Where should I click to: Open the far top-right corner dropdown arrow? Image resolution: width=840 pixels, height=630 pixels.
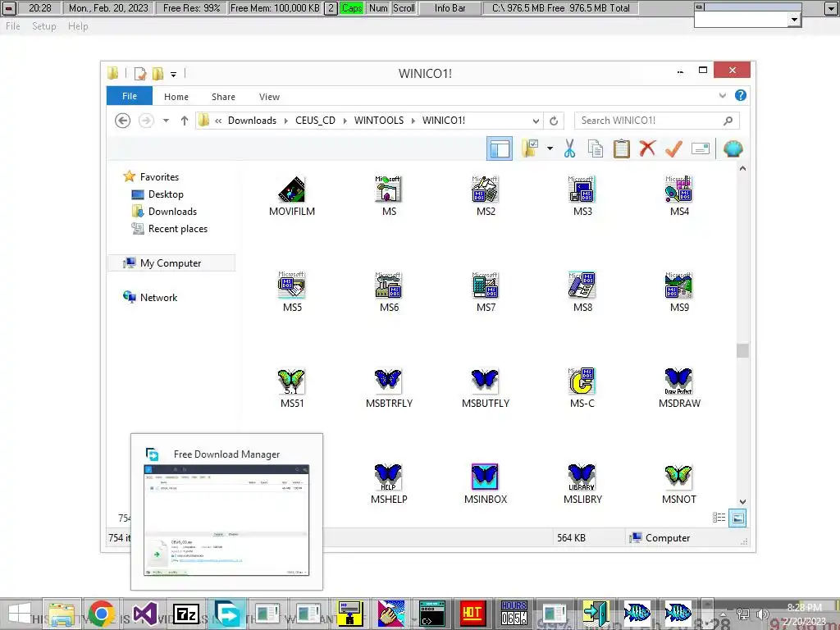pyautogui.click(x=832, y=8)
